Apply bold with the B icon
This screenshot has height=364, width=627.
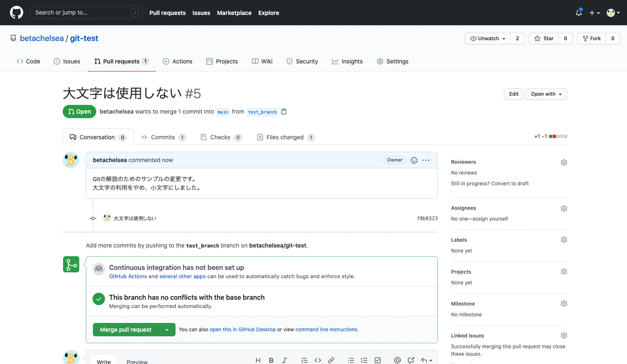[x=271, y=360]
